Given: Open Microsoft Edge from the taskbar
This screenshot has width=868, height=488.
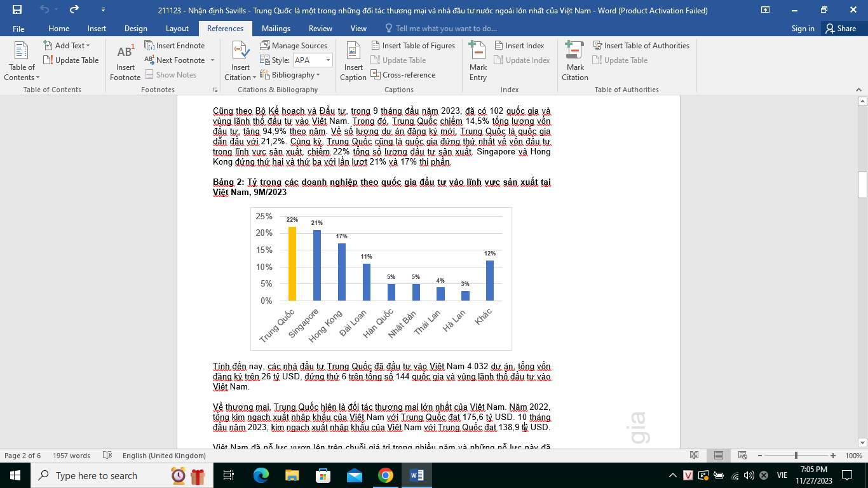Looking at the screenshot, I should pyautogui.click(x=261, y=475).
